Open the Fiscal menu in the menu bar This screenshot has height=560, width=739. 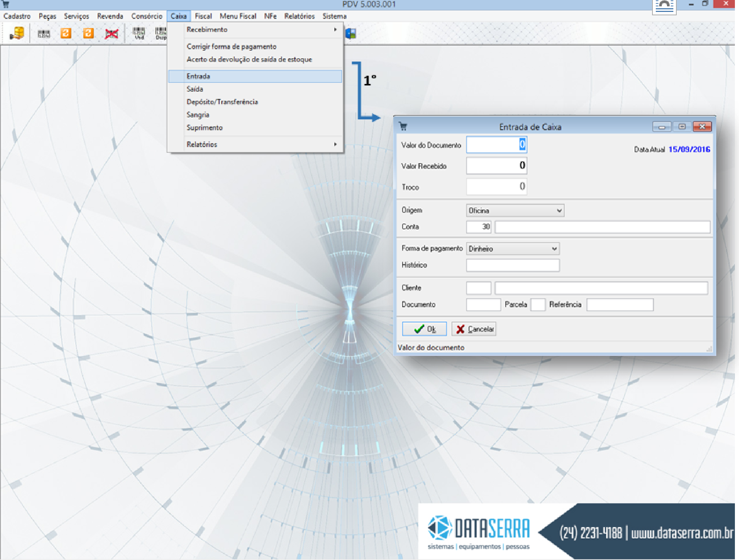point(203,16)
